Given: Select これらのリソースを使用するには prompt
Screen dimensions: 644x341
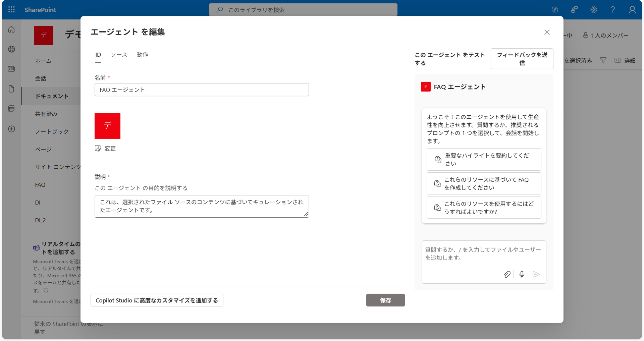Looking at the screenshot, I should (x=484, y=208).
